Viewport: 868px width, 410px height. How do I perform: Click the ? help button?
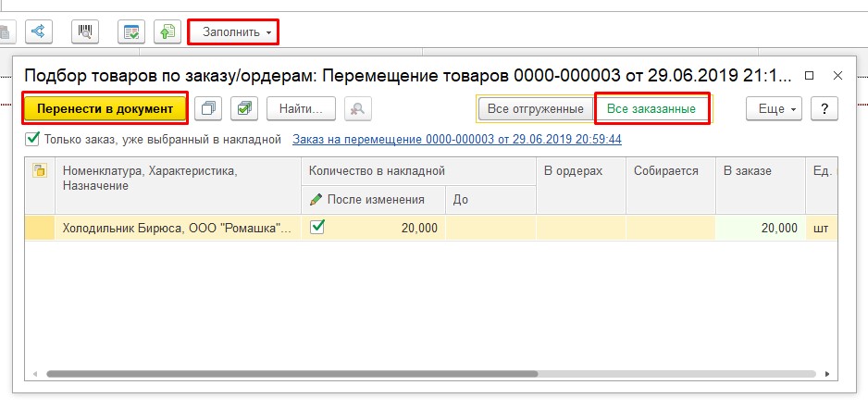pos(825,109)
